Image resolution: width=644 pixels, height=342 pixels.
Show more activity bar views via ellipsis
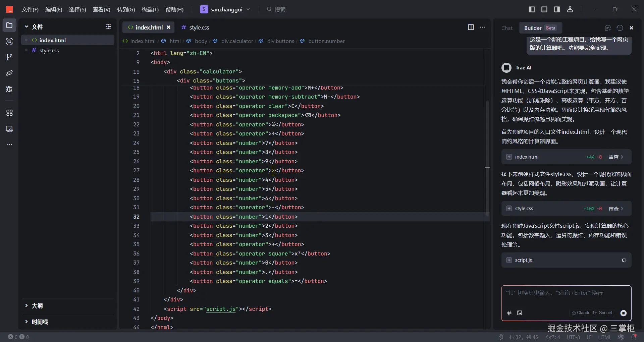[x=9, y=145]
